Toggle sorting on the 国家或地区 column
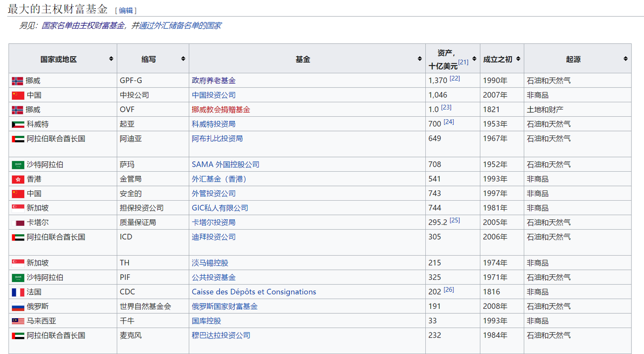The height and width of the screenshot is (354, 644). tap(112, 58)
